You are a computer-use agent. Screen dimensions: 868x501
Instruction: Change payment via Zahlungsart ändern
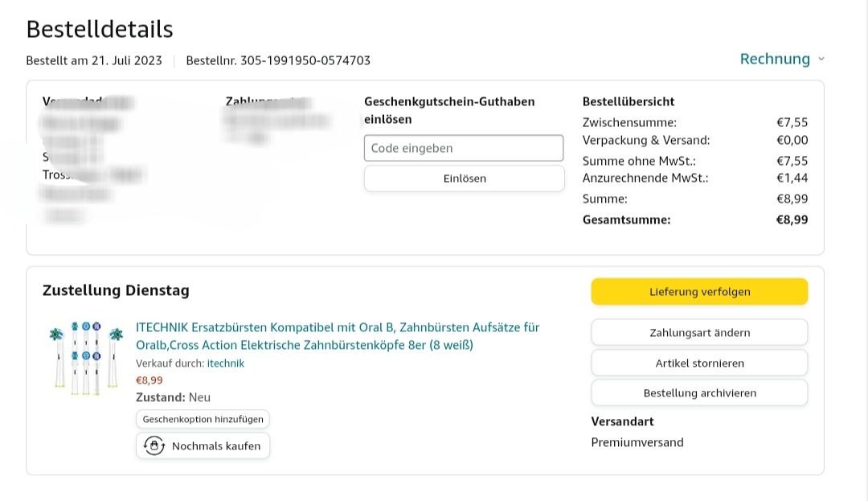(699, 332)
